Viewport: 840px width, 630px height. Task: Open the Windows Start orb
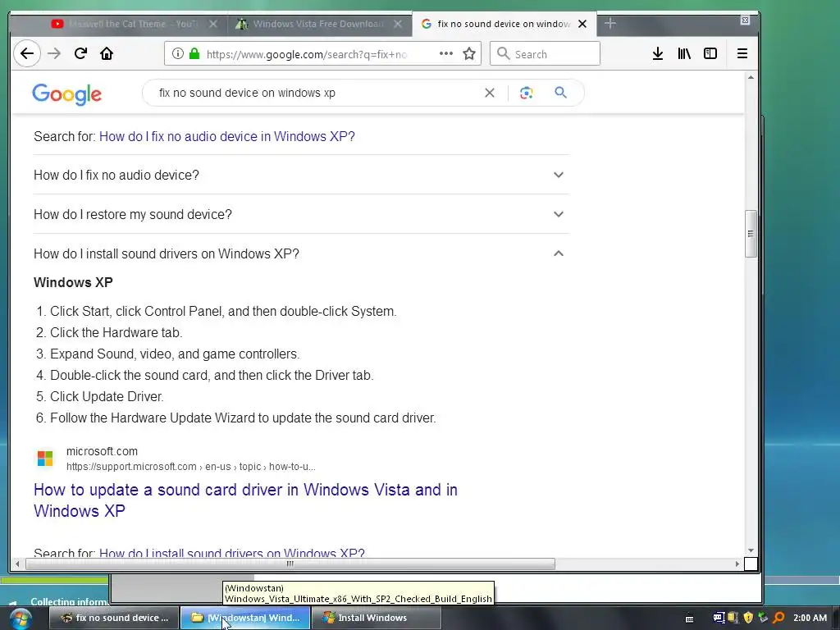point(21,619)
